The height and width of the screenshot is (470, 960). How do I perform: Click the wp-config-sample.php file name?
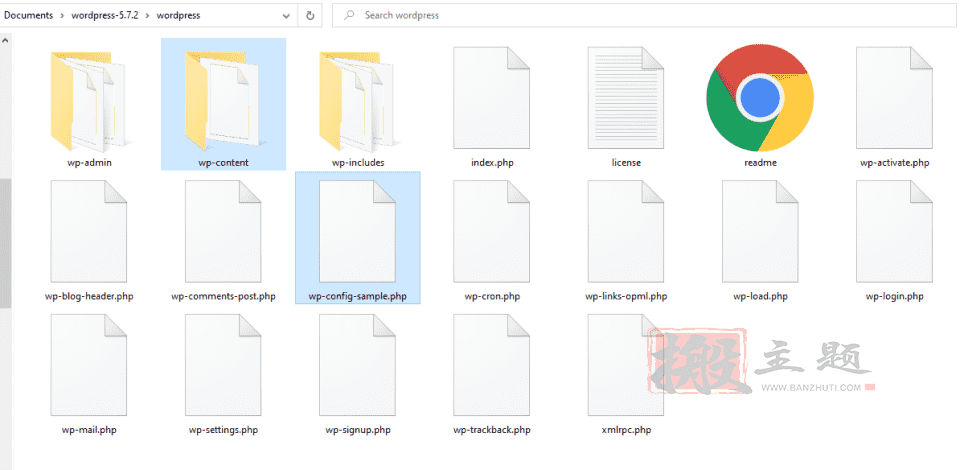coord(358,296)
